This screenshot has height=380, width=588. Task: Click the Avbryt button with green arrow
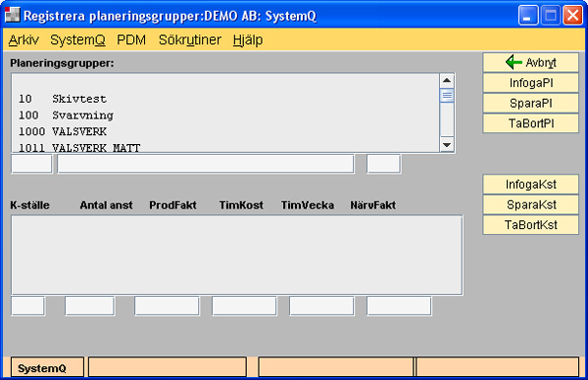click(x=530, y=63)
